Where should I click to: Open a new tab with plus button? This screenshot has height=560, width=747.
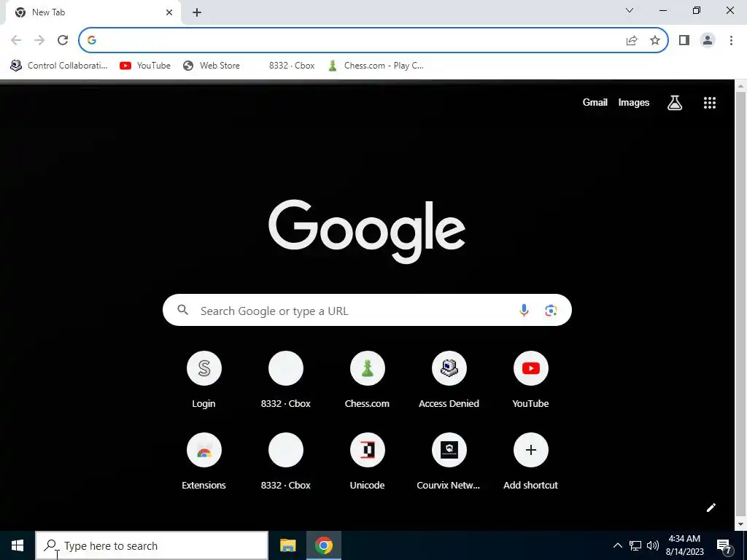pos(197,12)
